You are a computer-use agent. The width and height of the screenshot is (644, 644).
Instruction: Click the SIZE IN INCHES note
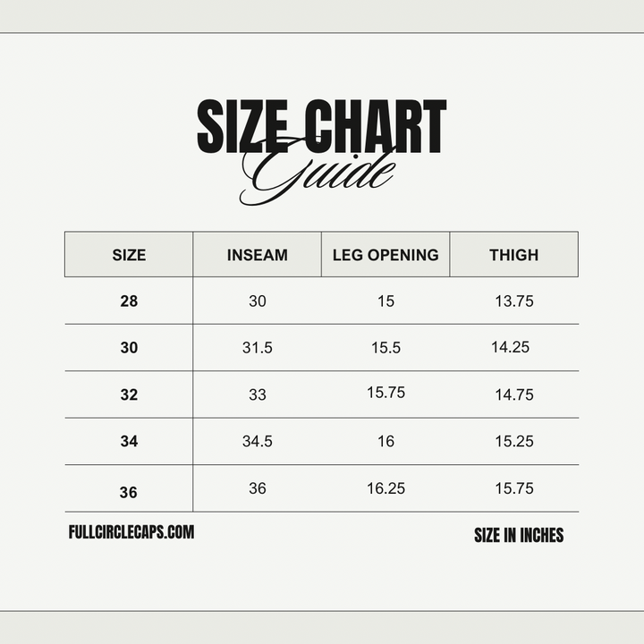pyautogui.click(x=519, y=536)
